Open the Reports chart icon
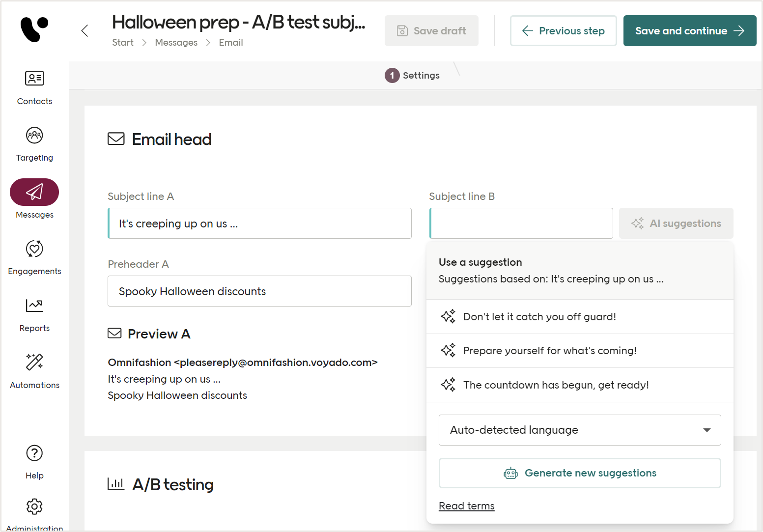The image size is (763, 532). coord(34,314)
